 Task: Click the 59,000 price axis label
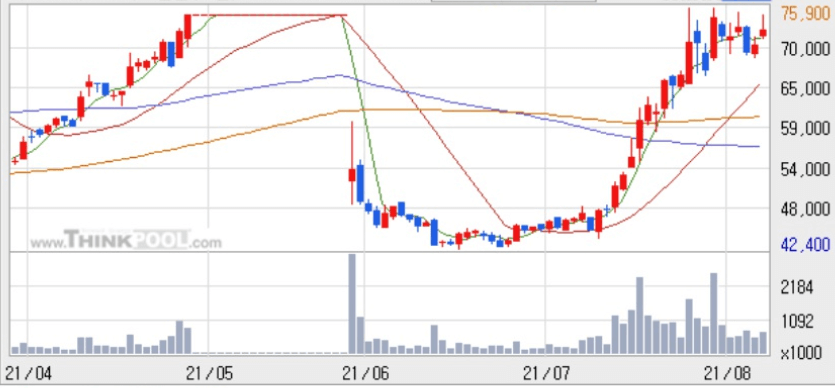805,128
